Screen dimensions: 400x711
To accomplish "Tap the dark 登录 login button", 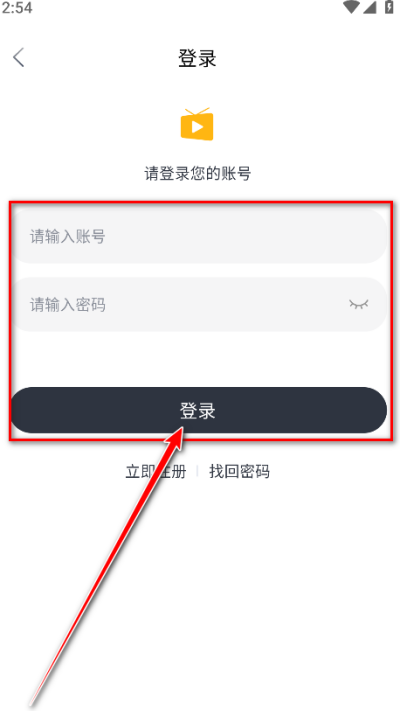I will (199, 410).
